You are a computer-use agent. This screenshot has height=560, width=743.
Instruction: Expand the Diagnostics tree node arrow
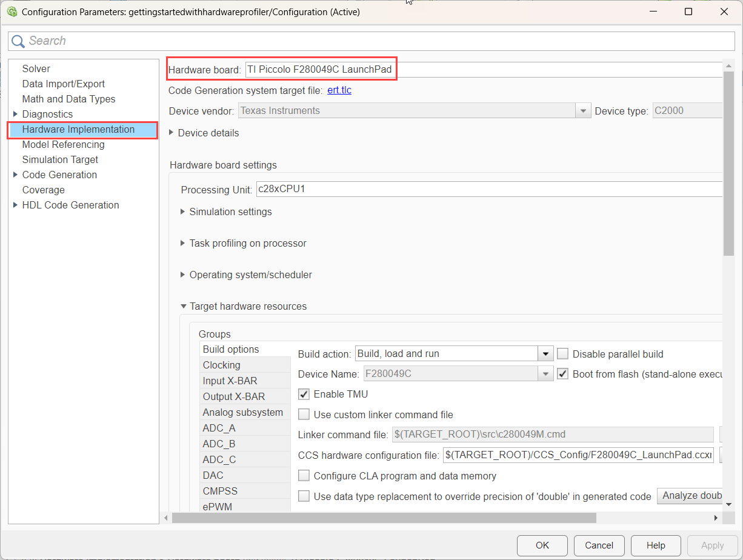[15, 114]
